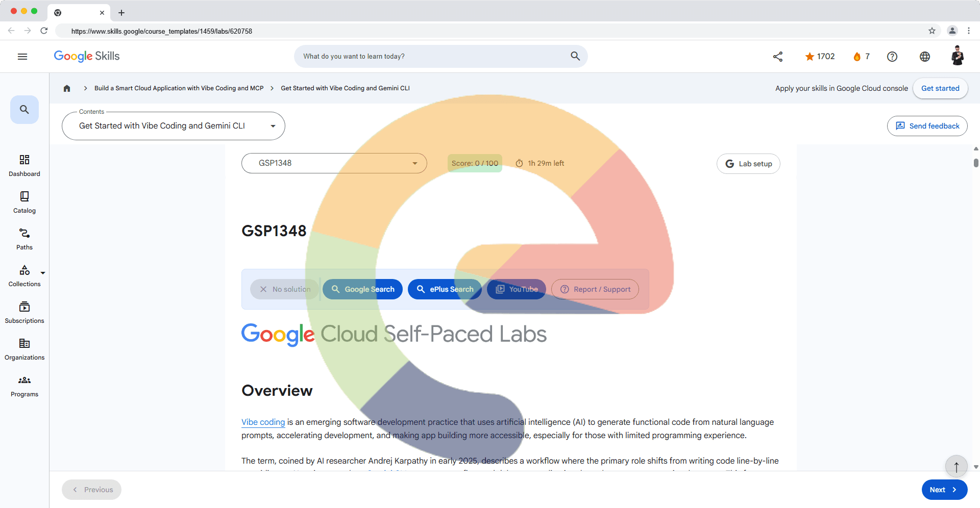980x508 pixels.
Task: Open the Subscriptions sidebar item
Action: point(24,313)
